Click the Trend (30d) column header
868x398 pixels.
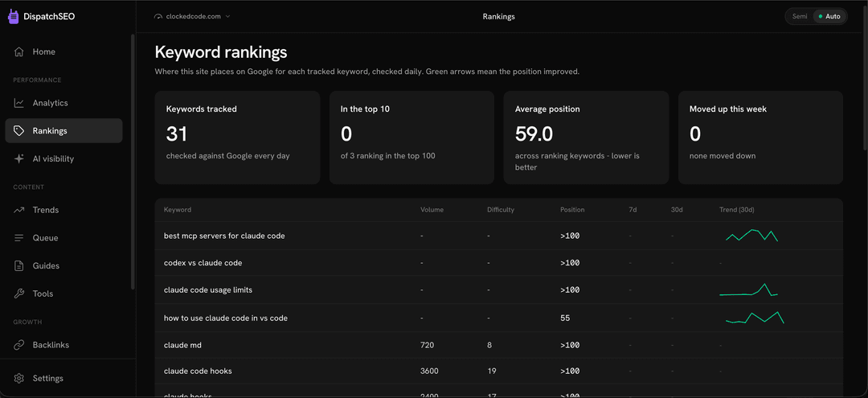point(737,211)
